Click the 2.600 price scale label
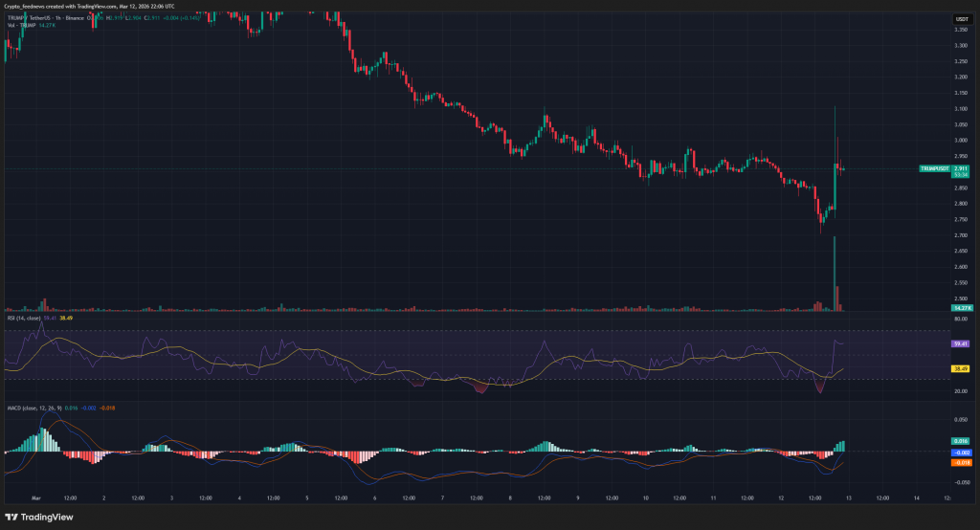The width and height of the screenshot is (980, 530). pos(961,267)
